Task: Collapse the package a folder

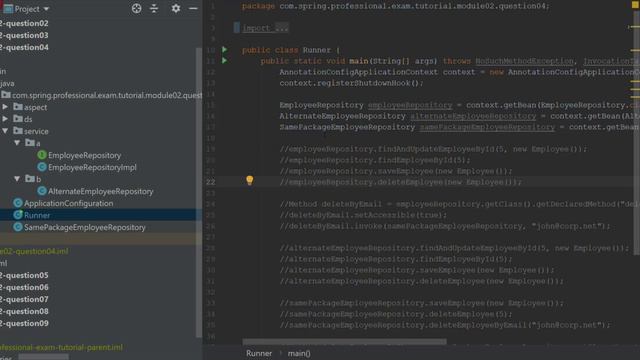Action: [17, 143]
